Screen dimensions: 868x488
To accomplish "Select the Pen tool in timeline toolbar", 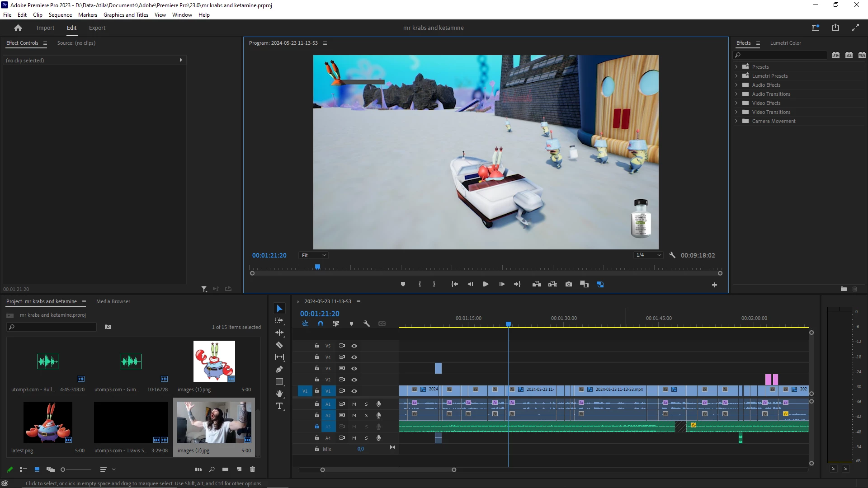I will 279,369.
